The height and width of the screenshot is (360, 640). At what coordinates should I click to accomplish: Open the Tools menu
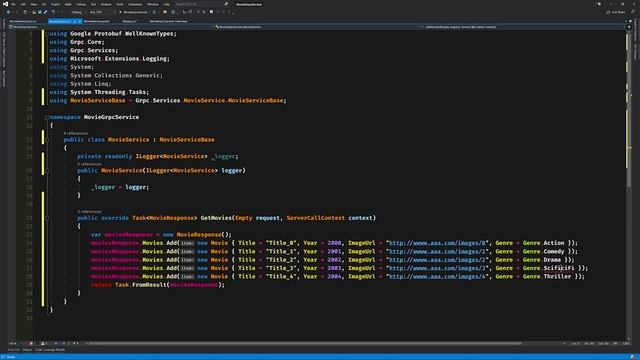tap(120, 4)
